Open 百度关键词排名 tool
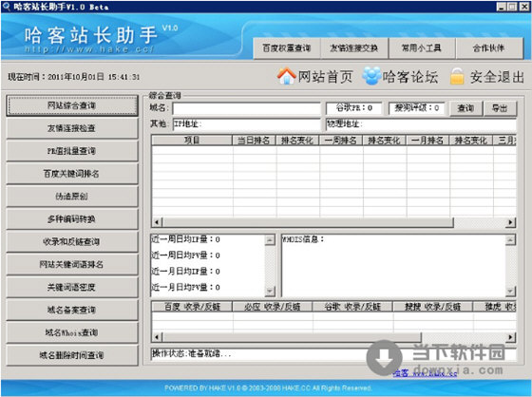This screenshot has height=397, width=532. click(x=72, y=174)
